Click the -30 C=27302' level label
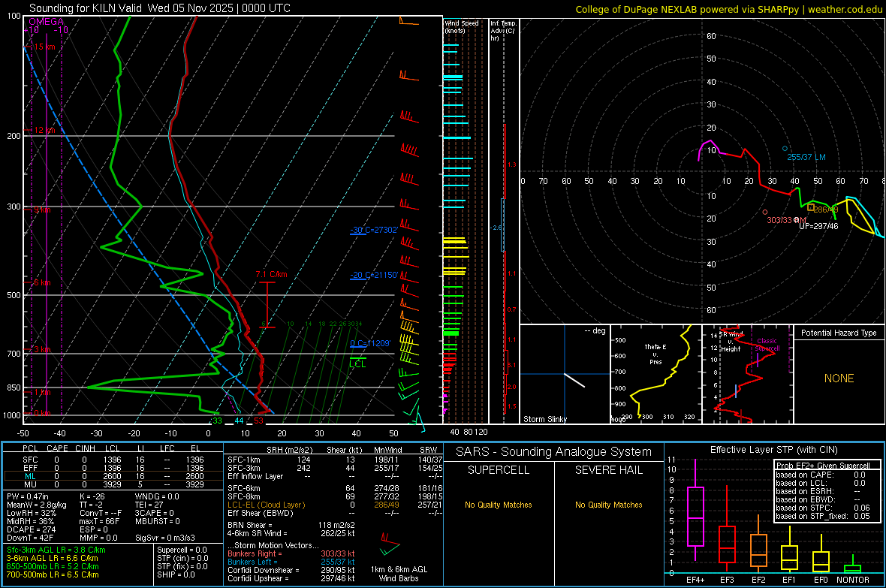The image size is (886, 588). (373, 230)
